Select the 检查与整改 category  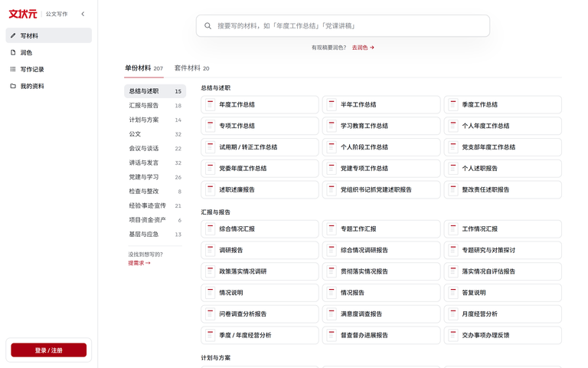click(x=155, y=191)
